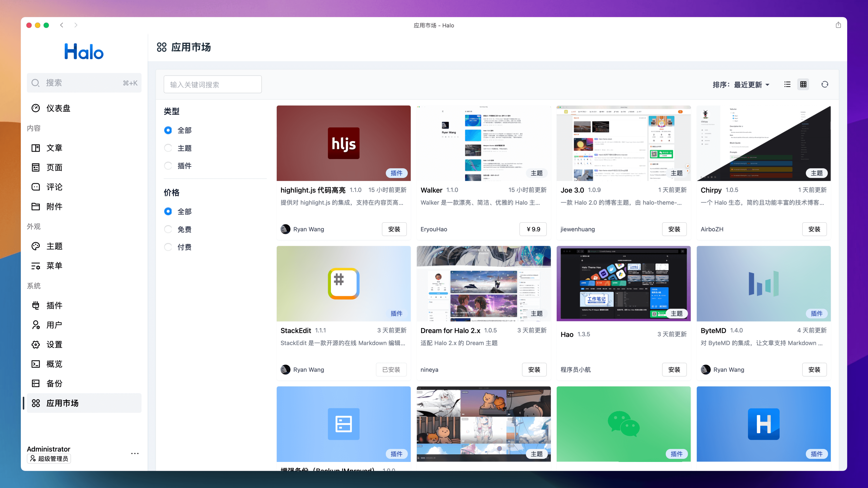Click the share icon in title bar
This screenshot has width=868, height=488.
pyautogui.click(x=838, y=25)
